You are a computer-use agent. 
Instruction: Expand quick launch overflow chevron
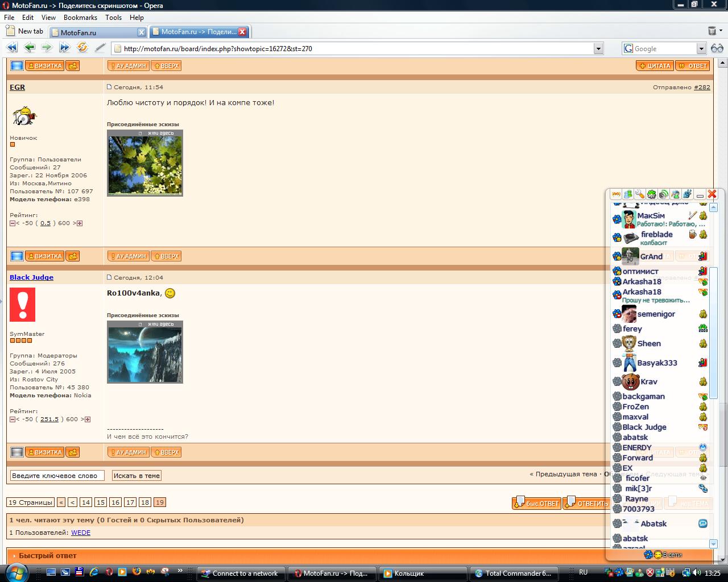click(180, 571)
